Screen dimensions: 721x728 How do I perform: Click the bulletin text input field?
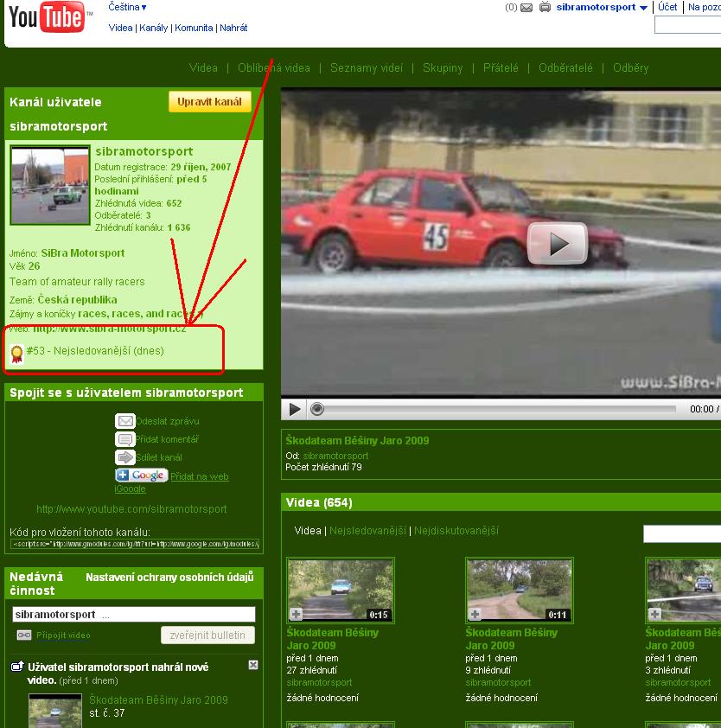(x=134, y=614)
